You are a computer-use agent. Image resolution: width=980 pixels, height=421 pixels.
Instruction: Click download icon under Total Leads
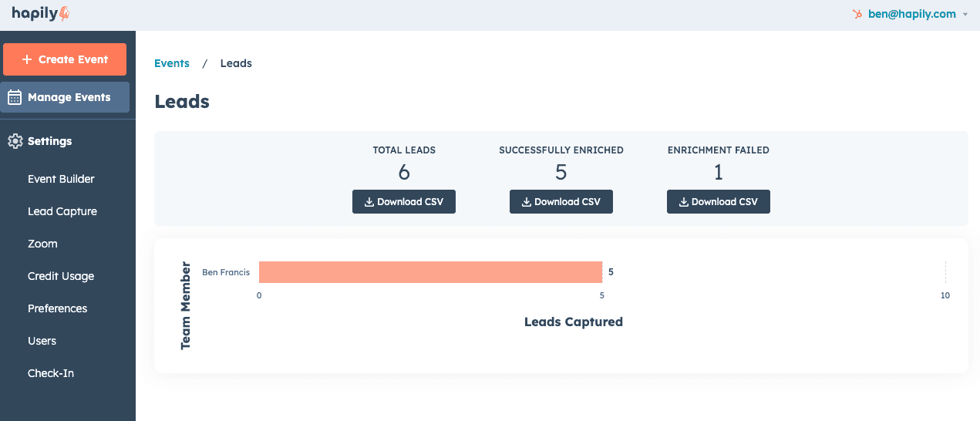tap(369, 202)
